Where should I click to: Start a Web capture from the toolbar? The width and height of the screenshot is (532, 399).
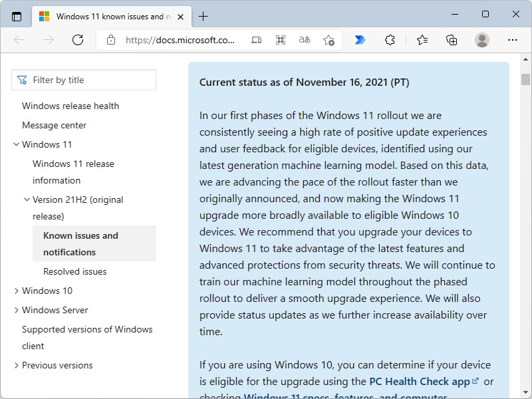click(x=280, y=40)
